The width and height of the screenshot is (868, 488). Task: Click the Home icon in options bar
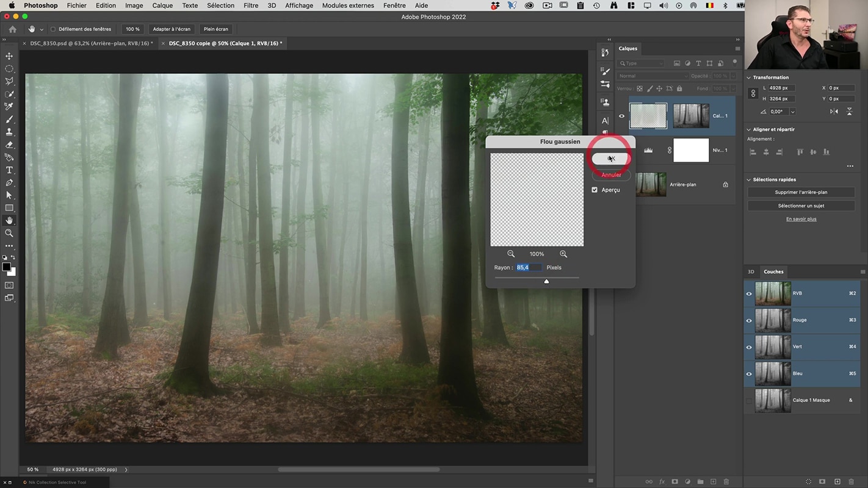pyautogui.click(x=13, y=29)
